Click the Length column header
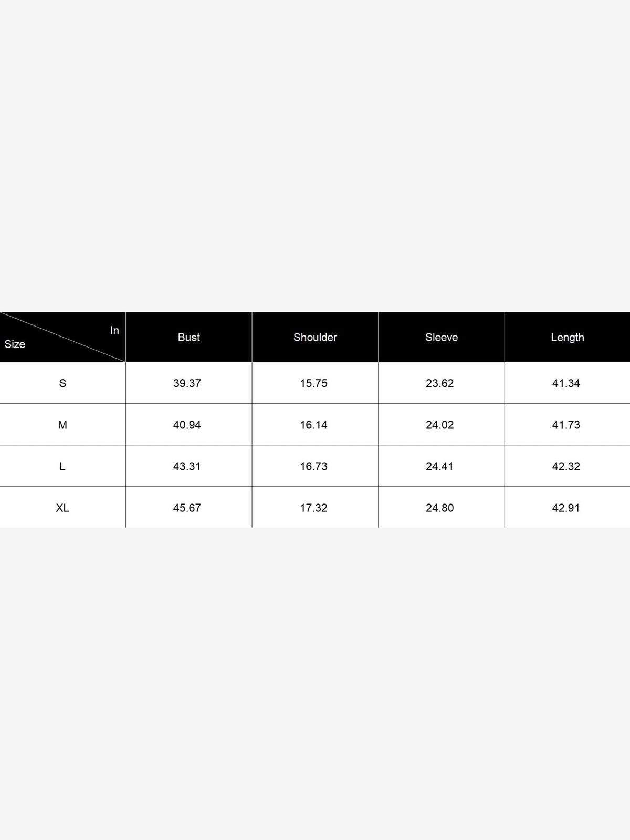Screen dimensions: 630x840 pos(568,337)
